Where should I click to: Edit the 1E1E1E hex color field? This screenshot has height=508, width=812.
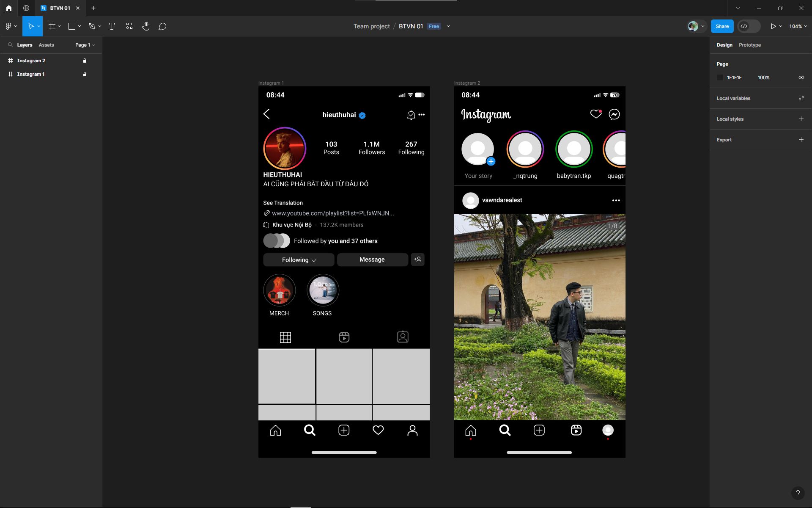pos(734,77)
